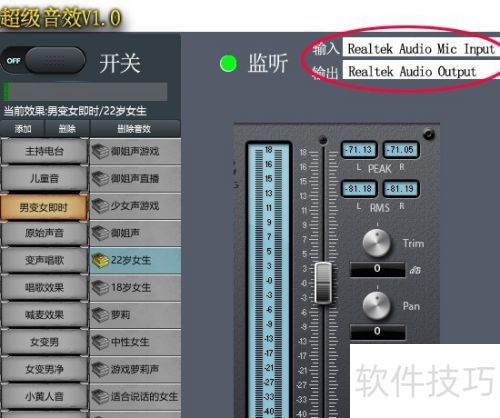Click the volume fader handle

click(x=323, y=283)
